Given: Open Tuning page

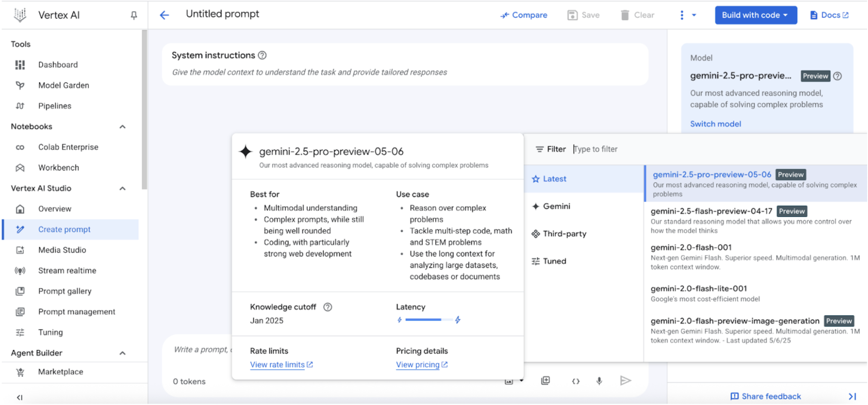Looking at the screenshot, I should [x=50, y=332].
